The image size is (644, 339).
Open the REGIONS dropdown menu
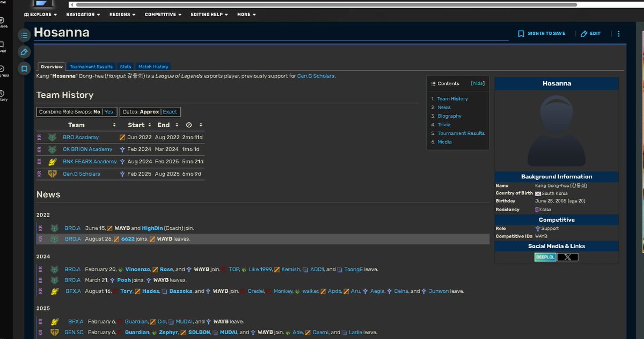pos(122,15)
